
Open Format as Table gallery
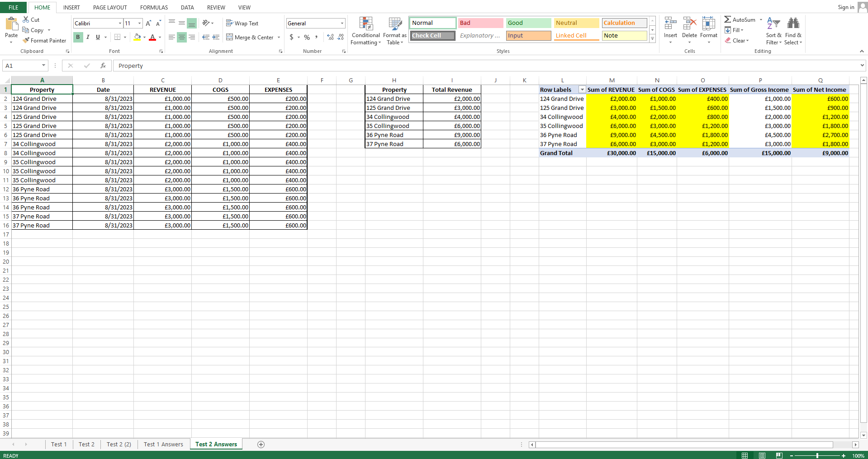pos(395,31)
